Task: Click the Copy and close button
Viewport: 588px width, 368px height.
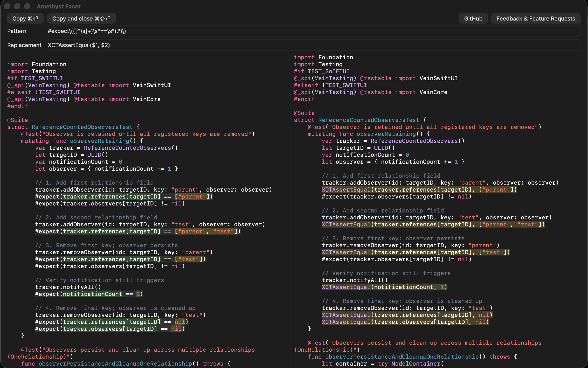Action: [81, 18]
